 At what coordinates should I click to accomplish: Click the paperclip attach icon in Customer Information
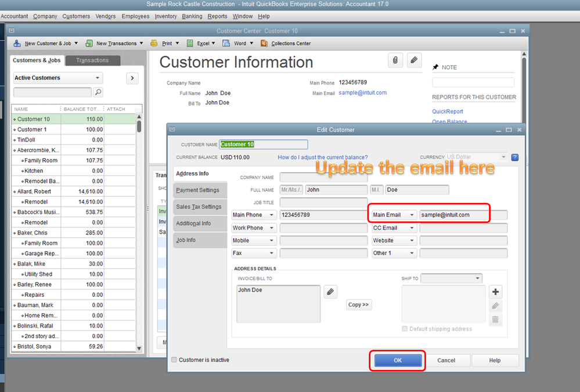395,60
